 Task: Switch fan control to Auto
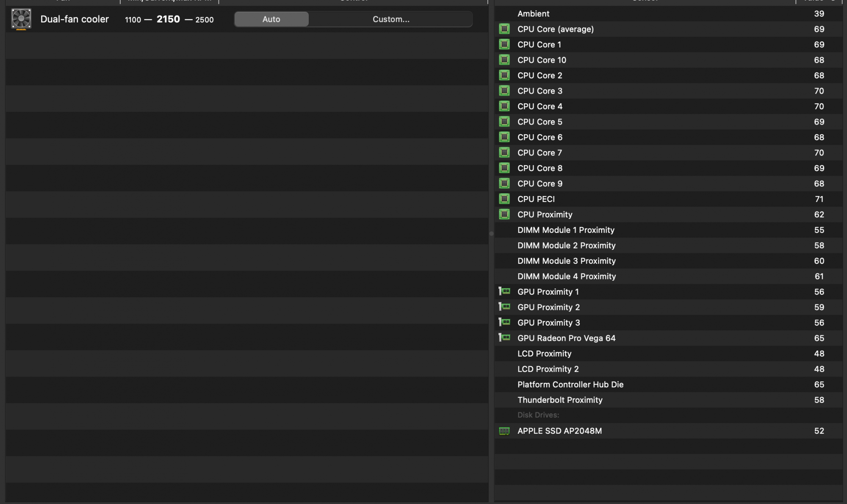(271, 19)
